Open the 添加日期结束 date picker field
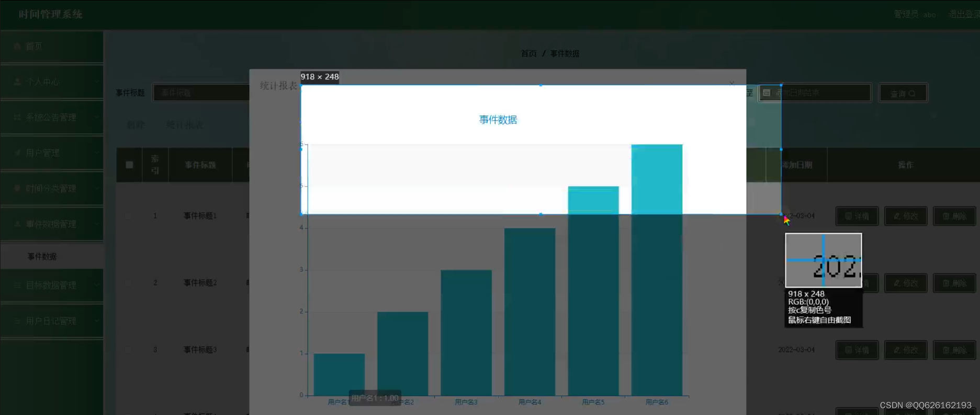 pos(815,93)
